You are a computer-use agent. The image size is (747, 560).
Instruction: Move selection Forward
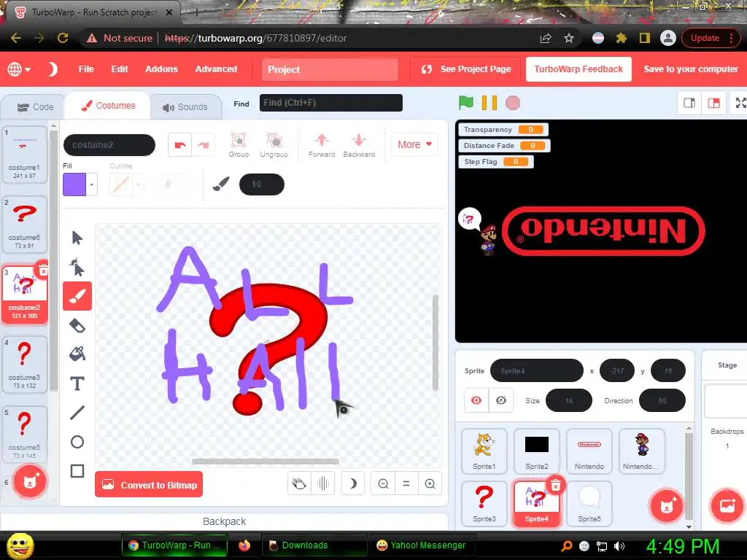coord(322,145)
